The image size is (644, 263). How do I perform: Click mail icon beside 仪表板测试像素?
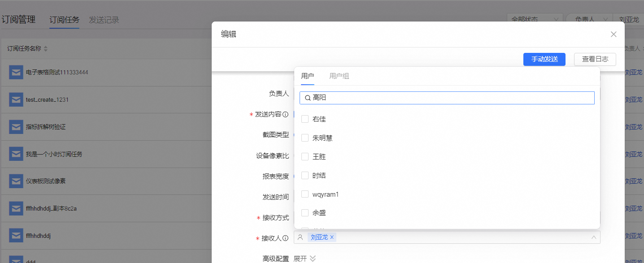coord(16,181)
